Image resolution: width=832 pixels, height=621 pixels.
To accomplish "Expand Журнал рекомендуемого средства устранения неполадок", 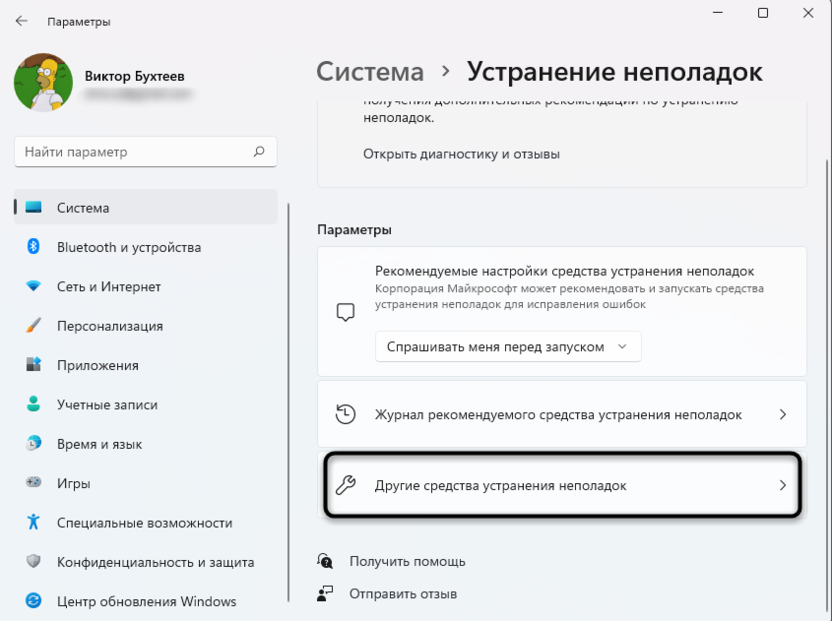I will 560,414.
